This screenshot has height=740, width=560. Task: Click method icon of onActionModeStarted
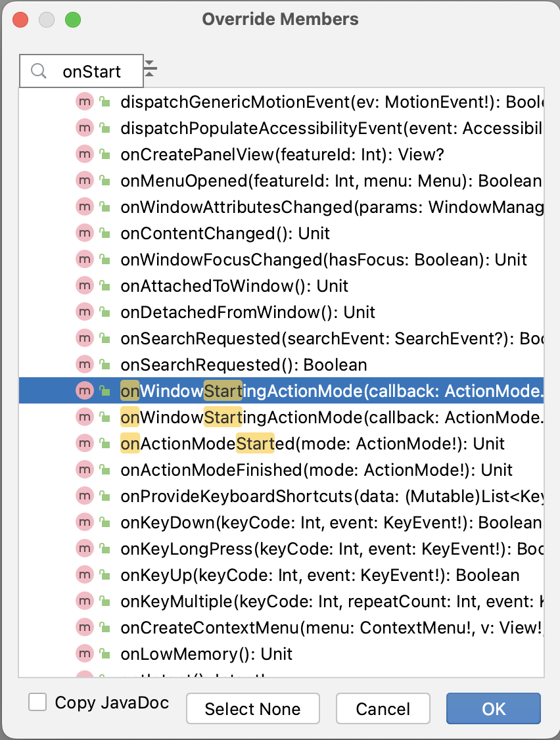pyautogui.click(x=85, y=444)
